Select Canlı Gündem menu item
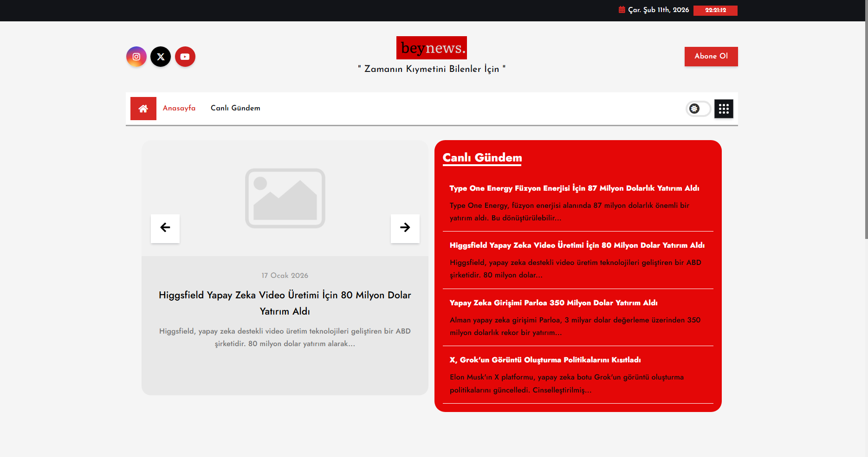Viewport: 868px width, 457px height. pos(235,108)
